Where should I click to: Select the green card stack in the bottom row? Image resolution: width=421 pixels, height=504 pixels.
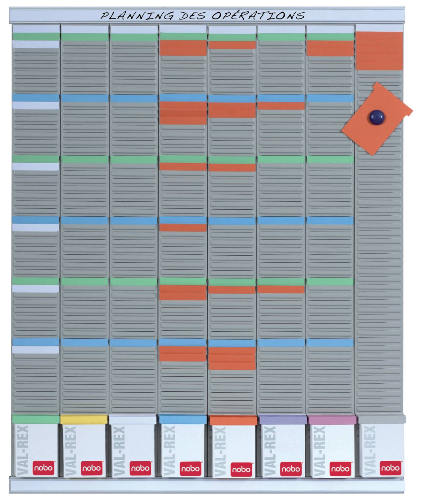(36, 419)
